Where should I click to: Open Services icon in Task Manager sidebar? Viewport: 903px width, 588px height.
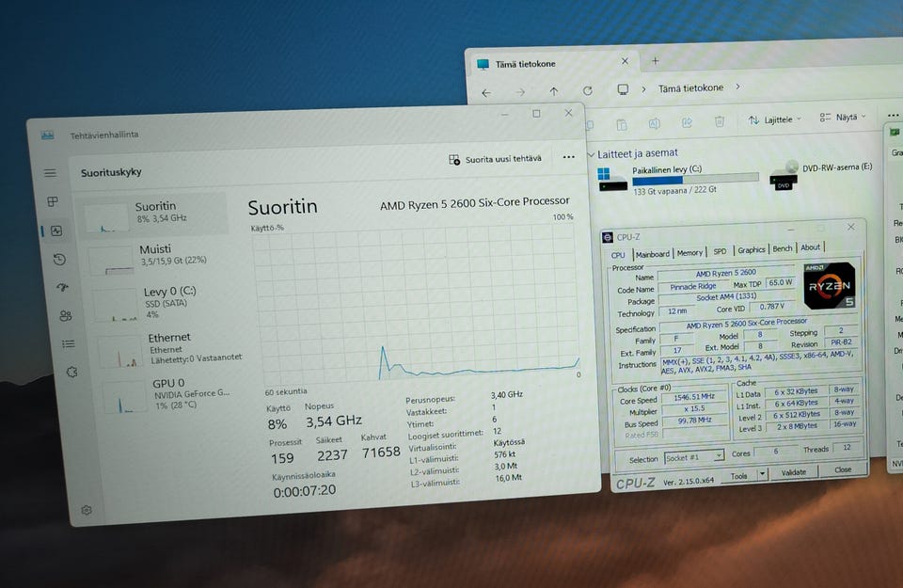tap(72, 372)
